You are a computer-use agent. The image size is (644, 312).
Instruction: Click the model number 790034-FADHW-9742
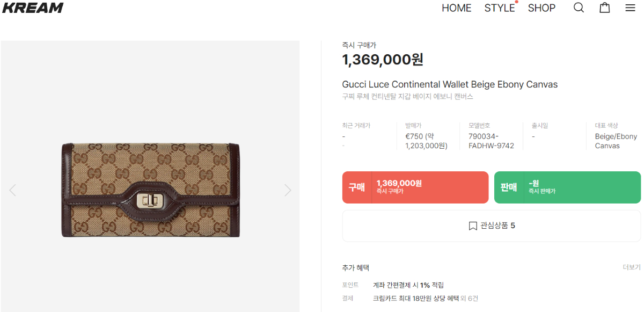coord(491,141)
